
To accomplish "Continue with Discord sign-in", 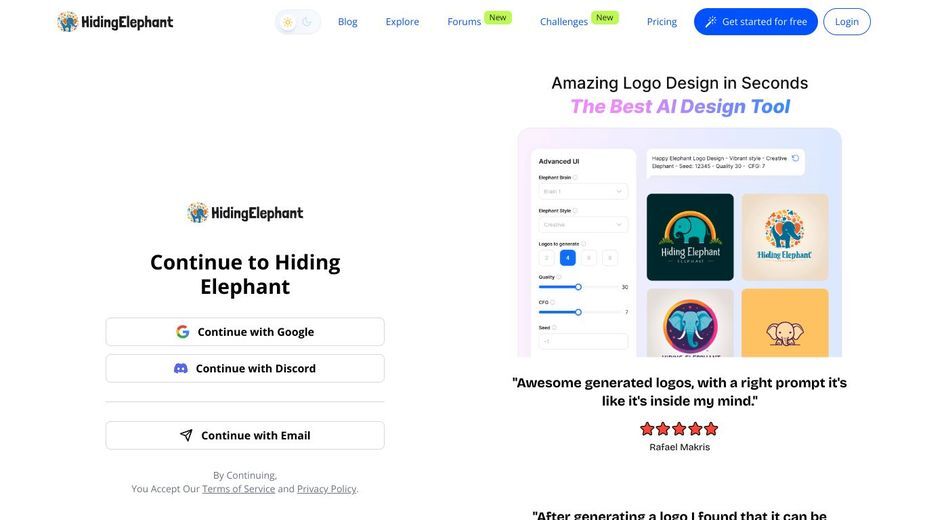I will pos(245,368).
